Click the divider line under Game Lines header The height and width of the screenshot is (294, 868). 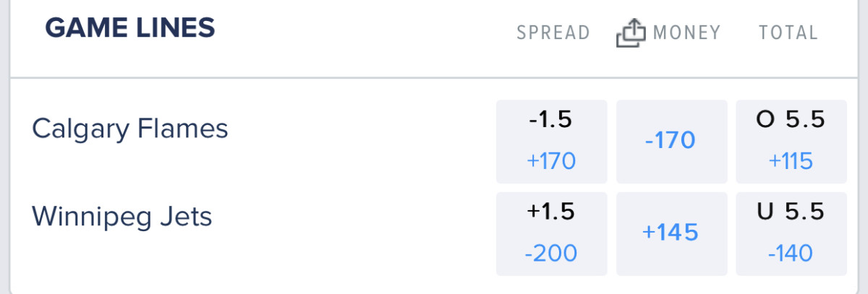point(434,77)
